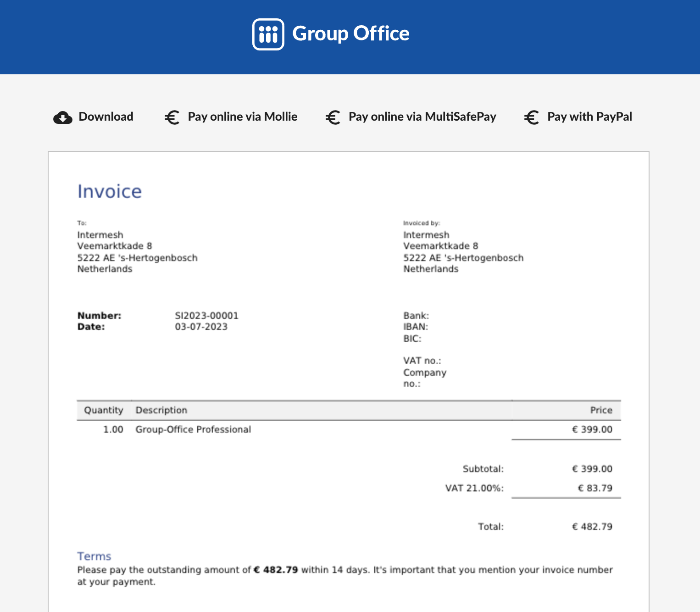Click the Group Office header title
700x612 pixels.
coord(351,33)
